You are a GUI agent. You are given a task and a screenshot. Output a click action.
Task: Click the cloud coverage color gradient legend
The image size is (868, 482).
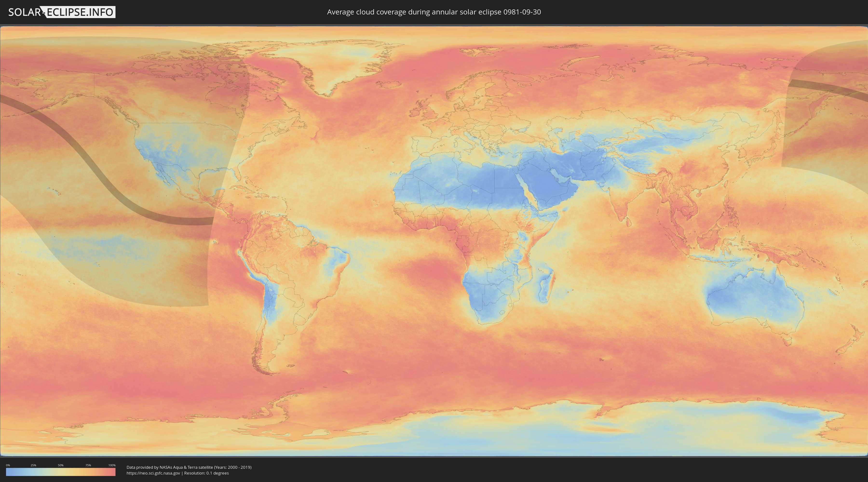coord(61,472)
